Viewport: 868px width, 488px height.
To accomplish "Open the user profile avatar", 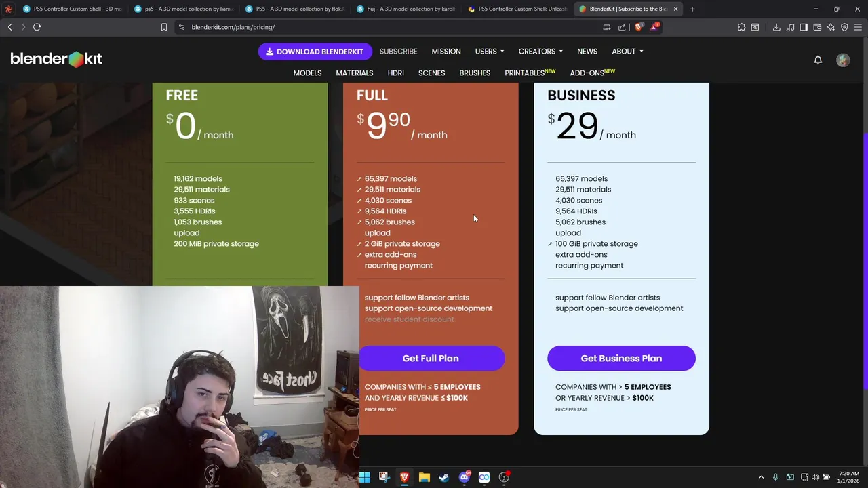I will pyautogui.click(x=843, y=60).
